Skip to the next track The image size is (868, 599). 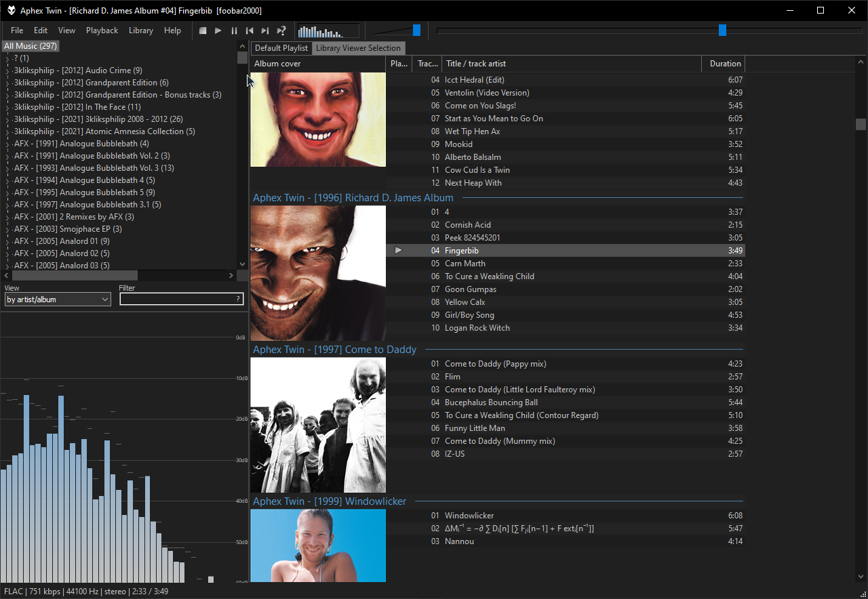pyautogui.click(x=265, y=30)
